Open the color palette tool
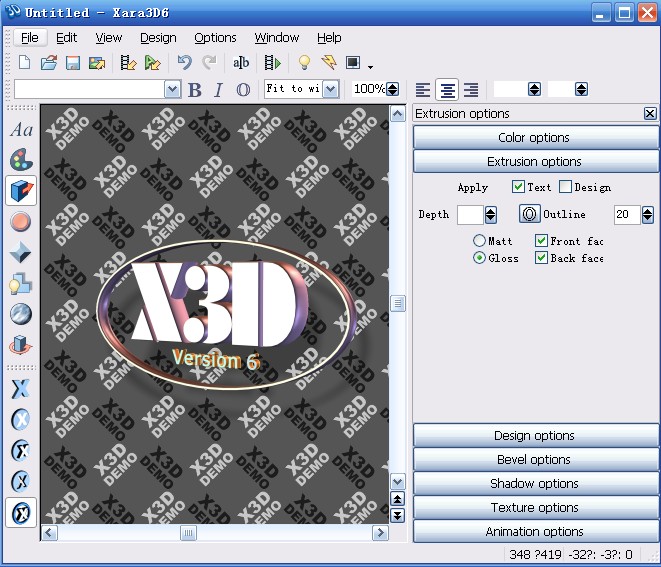This screenshot has width=661, height=567. point(21,160)
